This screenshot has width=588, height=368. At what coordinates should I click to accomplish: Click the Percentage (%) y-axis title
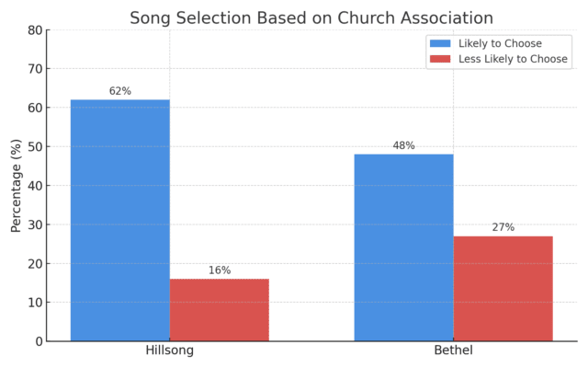(x=17, y=185)
